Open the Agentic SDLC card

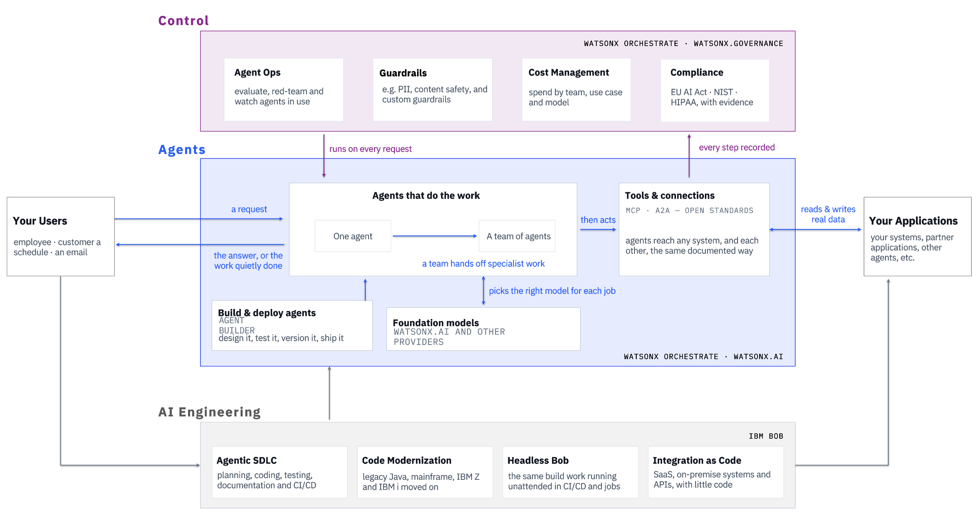coord(280,472)
